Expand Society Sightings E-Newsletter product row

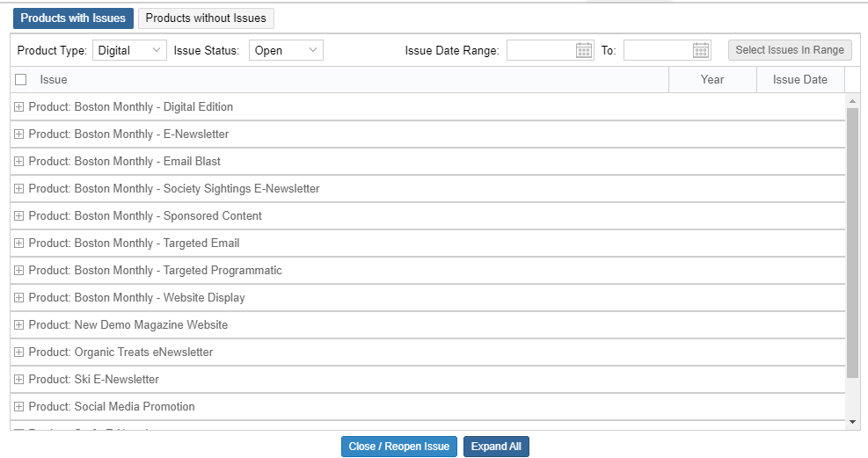tap(18, 189)
